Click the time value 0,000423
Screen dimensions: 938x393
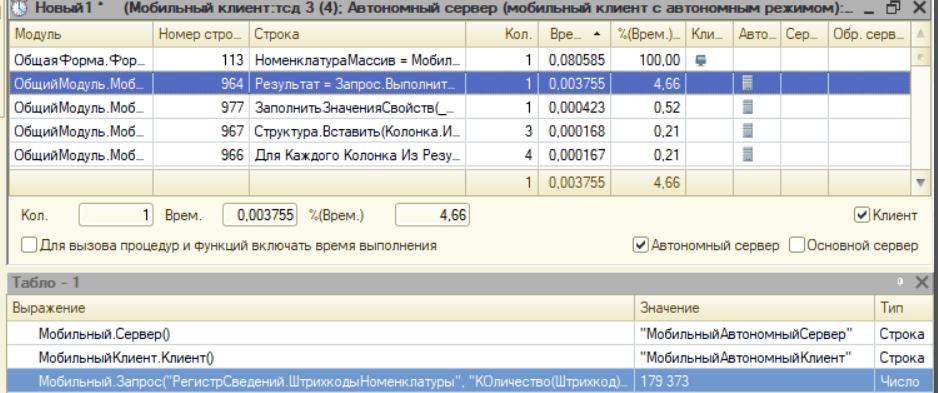[577, 108]
